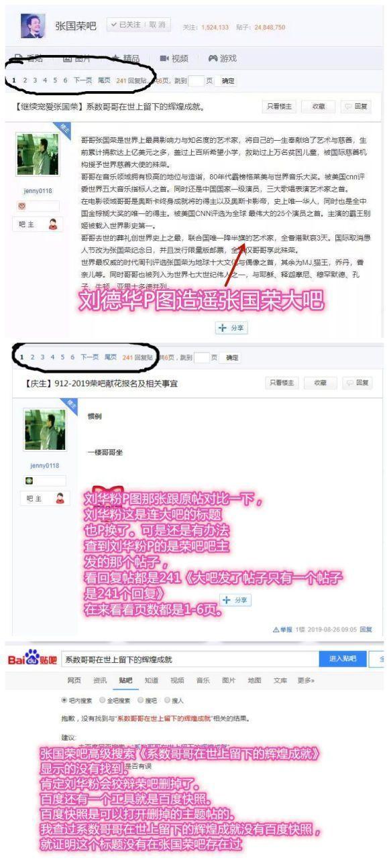Click jenny0118's avatar in the second post
Screen dimensions: 389x868
click(x=45, y=430)
